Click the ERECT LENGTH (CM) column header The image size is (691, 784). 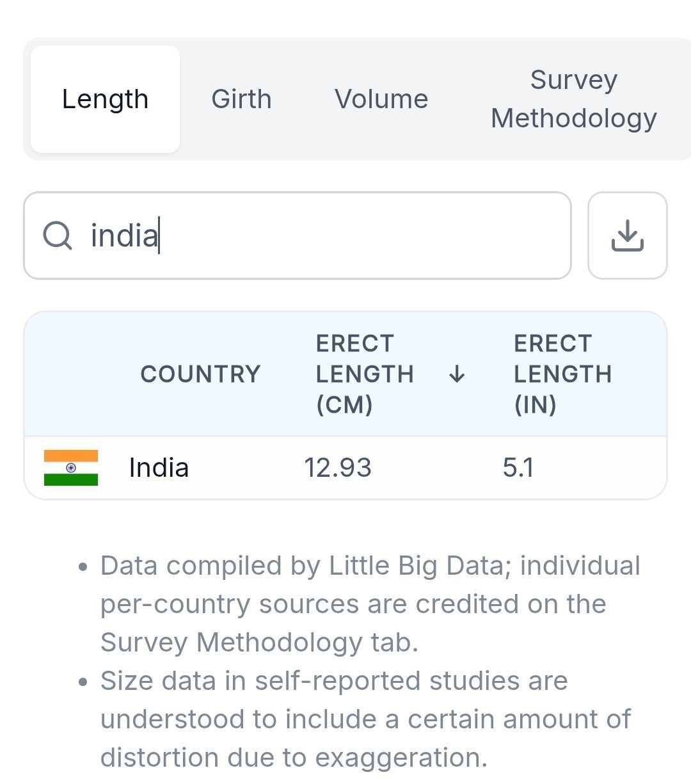point(365,374)
